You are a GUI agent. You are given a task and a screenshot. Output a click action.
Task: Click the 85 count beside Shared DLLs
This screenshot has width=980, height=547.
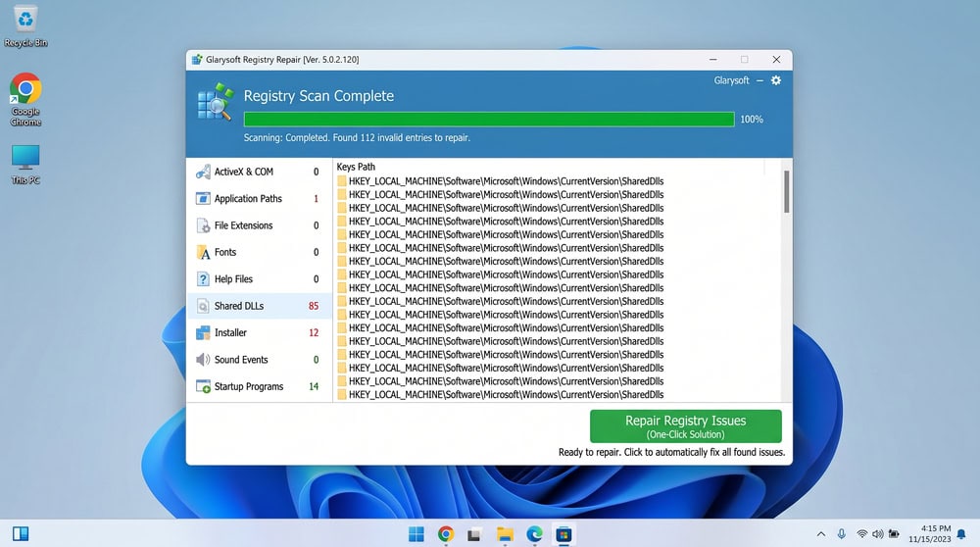(x=314, y=306)
